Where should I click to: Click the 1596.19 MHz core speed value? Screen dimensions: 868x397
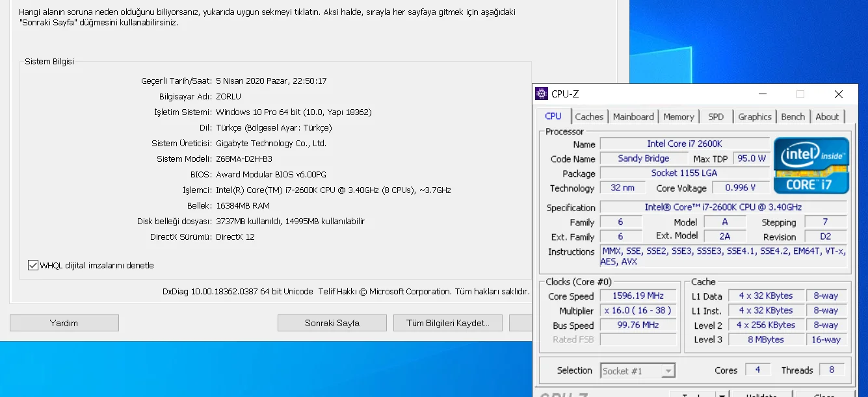click(x=638, y=296)
